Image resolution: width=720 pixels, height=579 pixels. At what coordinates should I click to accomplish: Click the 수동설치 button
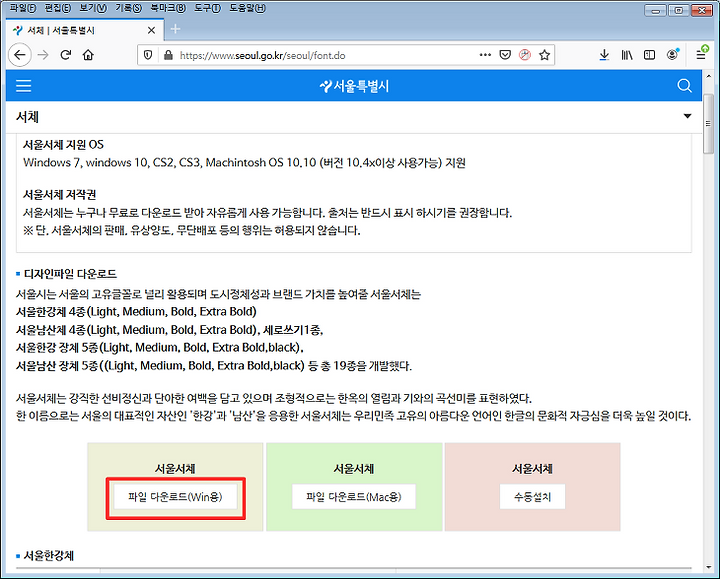[x=532, y=496]
